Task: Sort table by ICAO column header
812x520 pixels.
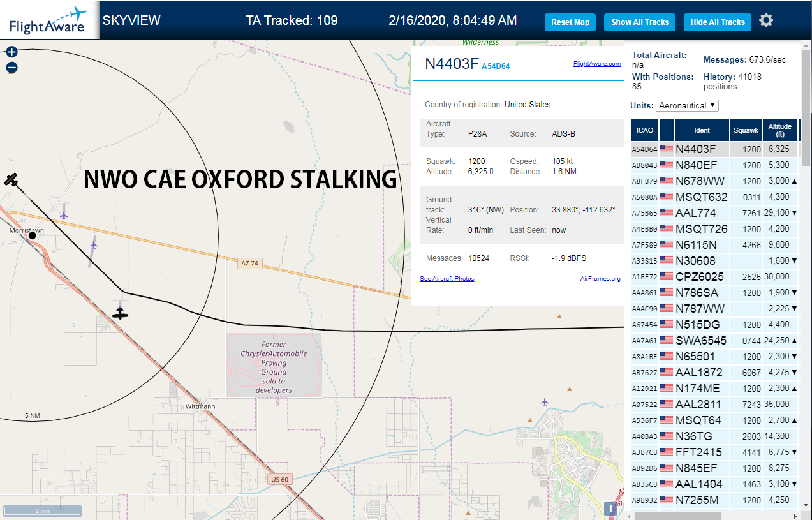Action: 645,130
